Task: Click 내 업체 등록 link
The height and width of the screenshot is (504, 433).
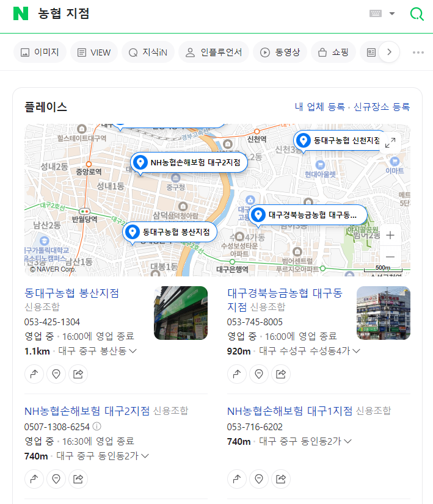Action: 320,107
